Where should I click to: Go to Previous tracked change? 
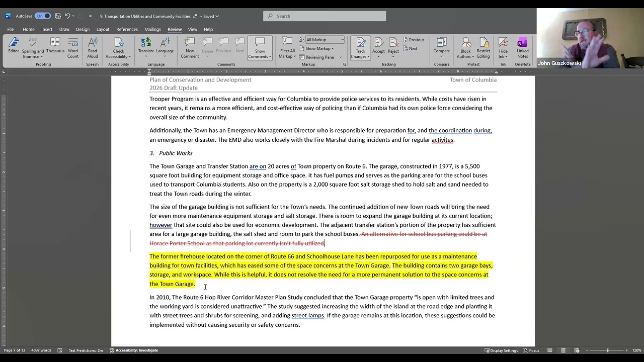point(414,40)
